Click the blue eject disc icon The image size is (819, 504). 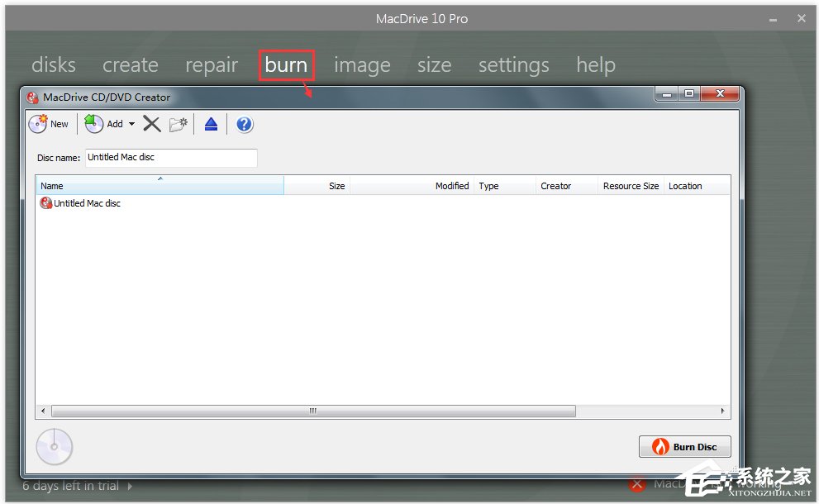[211, 124]
